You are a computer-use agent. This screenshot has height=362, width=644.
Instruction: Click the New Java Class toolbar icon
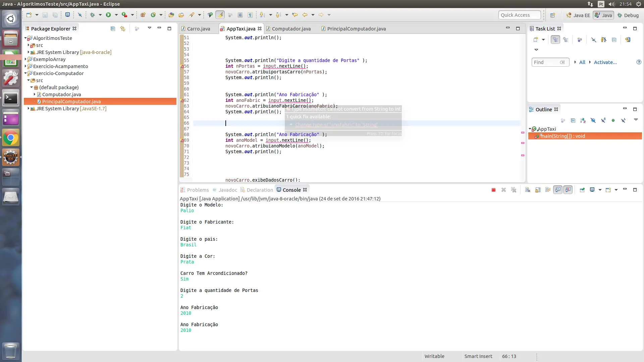click(153, 15)
